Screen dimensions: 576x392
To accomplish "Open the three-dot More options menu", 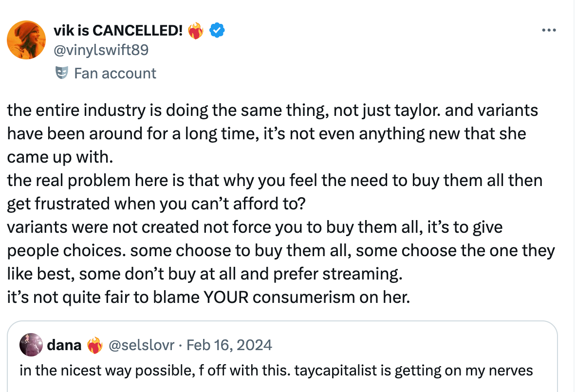I will tap(549, 31).
